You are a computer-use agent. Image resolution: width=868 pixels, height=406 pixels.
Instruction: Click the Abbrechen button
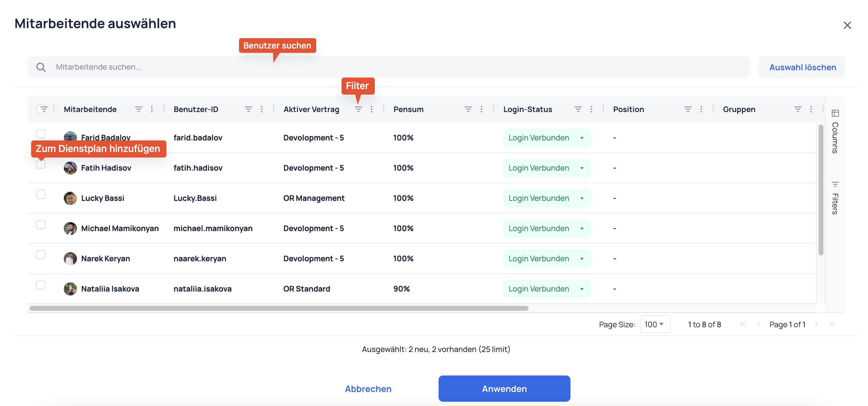[x=368, y=389]
